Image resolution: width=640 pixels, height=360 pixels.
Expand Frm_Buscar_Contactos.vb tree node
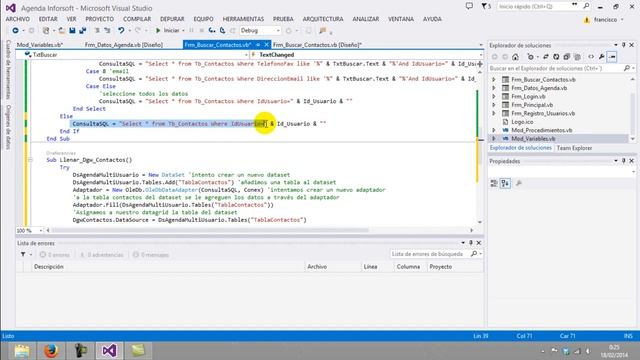(x=494, y=80)
